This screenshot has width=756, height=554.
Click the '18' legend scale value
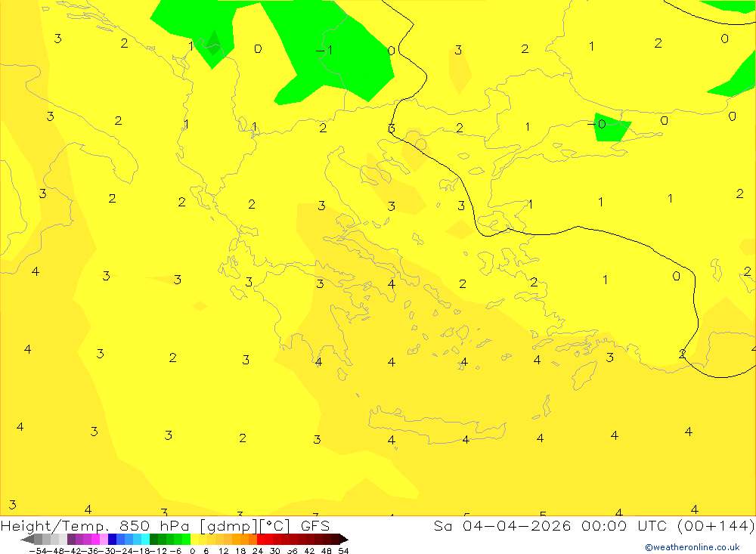pyautogui.click(x=240, y=551)
